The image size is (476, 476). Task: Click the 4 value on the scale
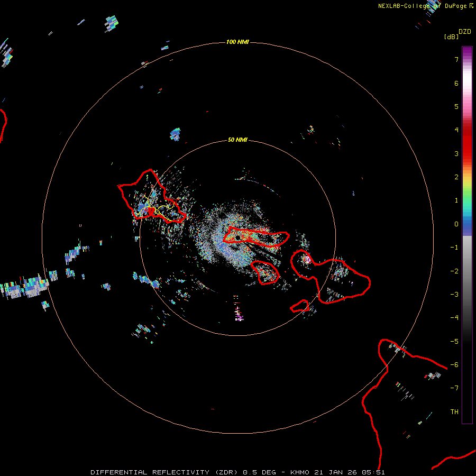tap(456, 130)
